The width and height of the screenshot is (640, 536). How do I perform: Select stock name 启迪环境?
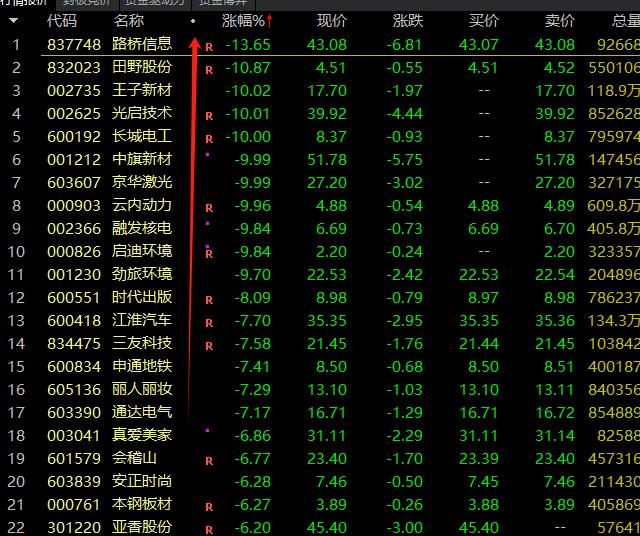pyautogui.click(x=142, y=251)
